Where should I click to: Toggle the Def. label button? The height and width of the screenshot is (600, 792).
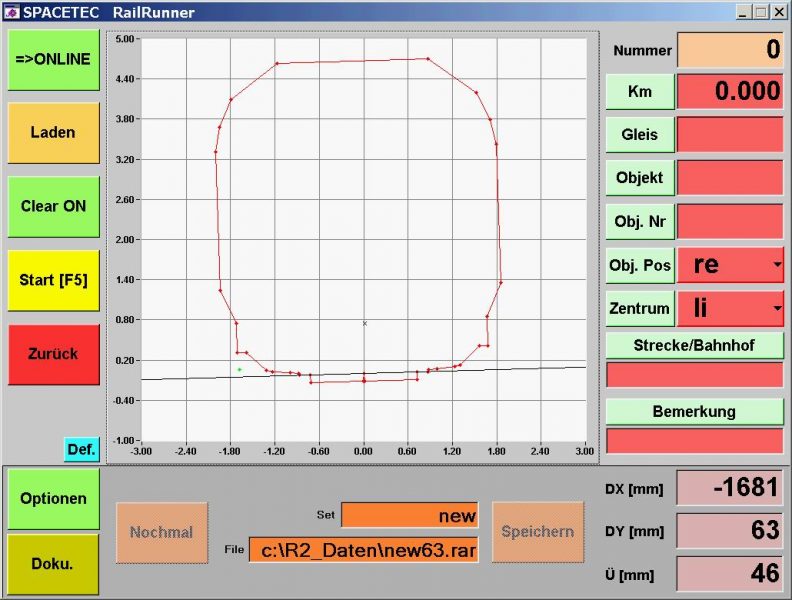tap(82, 450)
